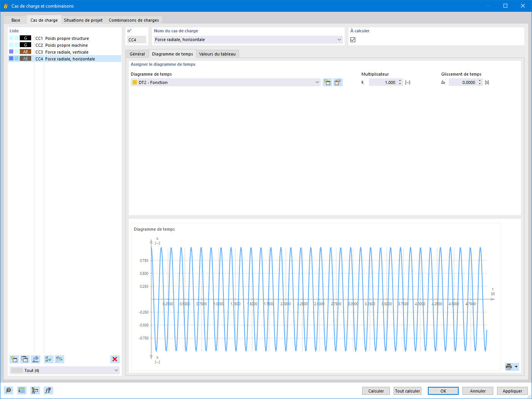Click the -0.500 tick on k axis
The width and height of the screenshot is (532, 399).
pos(144,325)
